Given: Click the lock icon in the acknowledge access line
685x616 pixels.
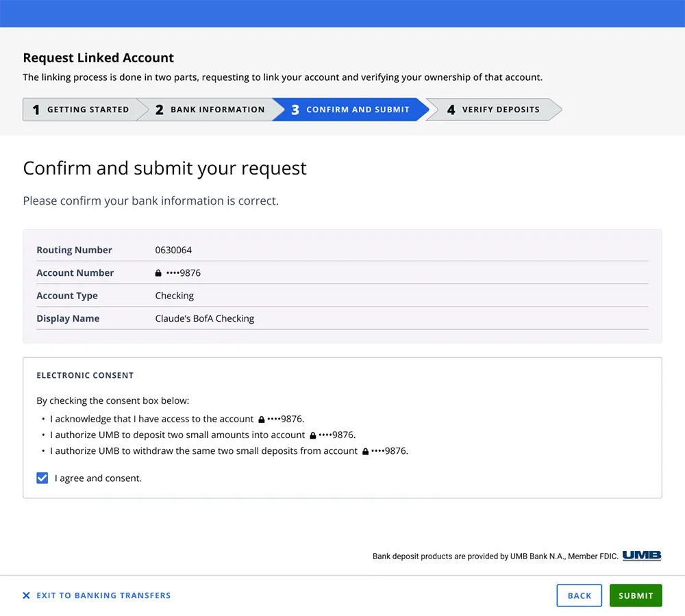Looking at the screenshot, I should [x=261, y=420].
